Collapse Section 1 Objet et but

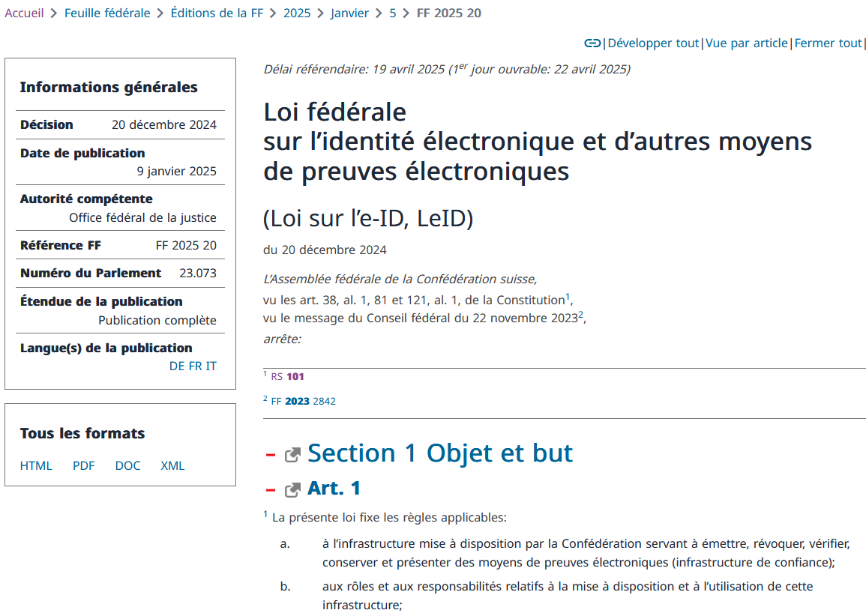coord(271,455)
